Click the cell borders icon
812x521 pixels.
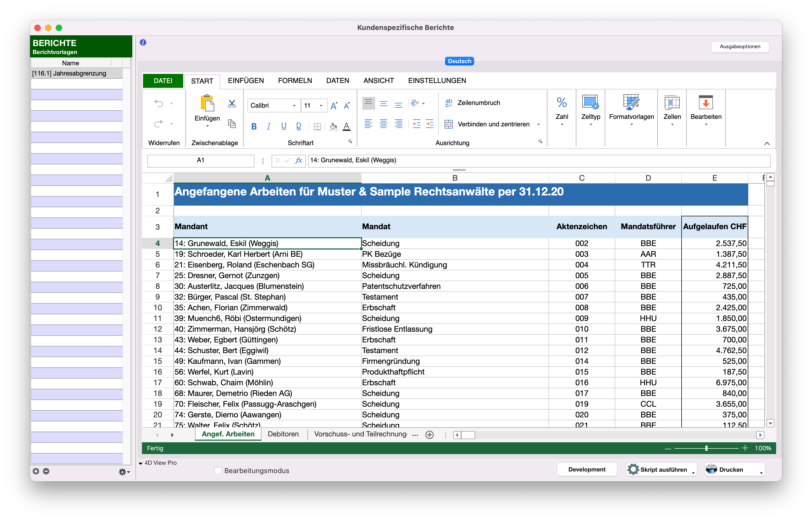coord(317,127)
